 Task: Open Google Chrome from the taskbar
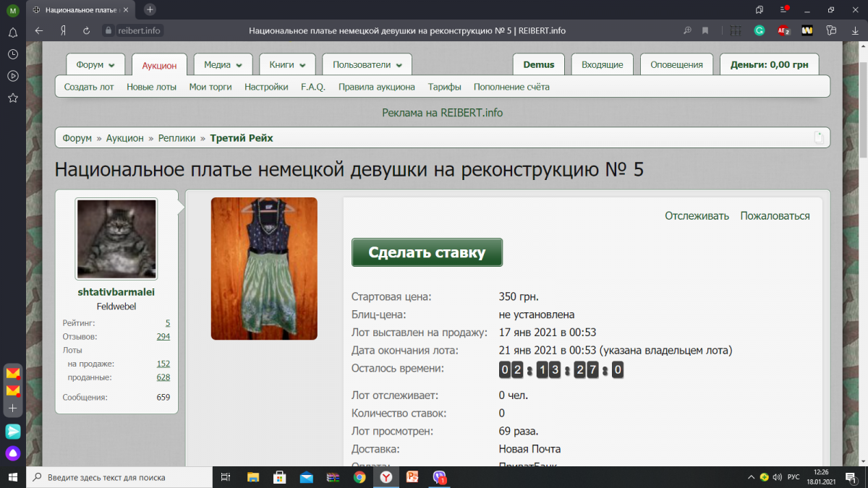(x=359, y=477)
